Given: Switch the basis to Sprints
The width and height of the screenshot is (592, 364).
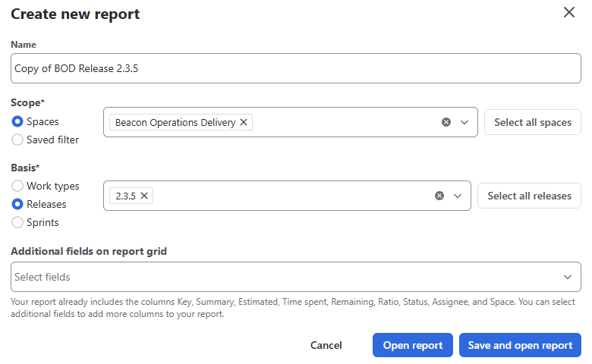Looking at the screenshot, I should (17, 222).
